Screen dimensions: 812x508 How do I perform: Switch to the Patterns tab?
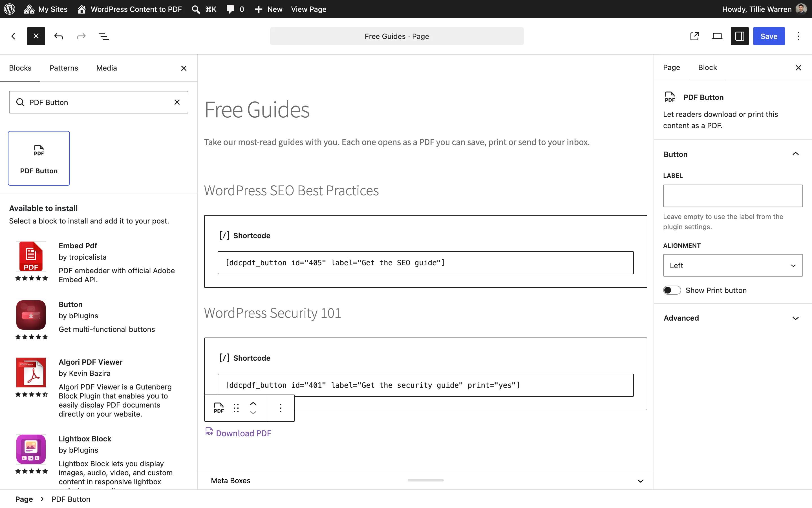click(x=64, y=68)
